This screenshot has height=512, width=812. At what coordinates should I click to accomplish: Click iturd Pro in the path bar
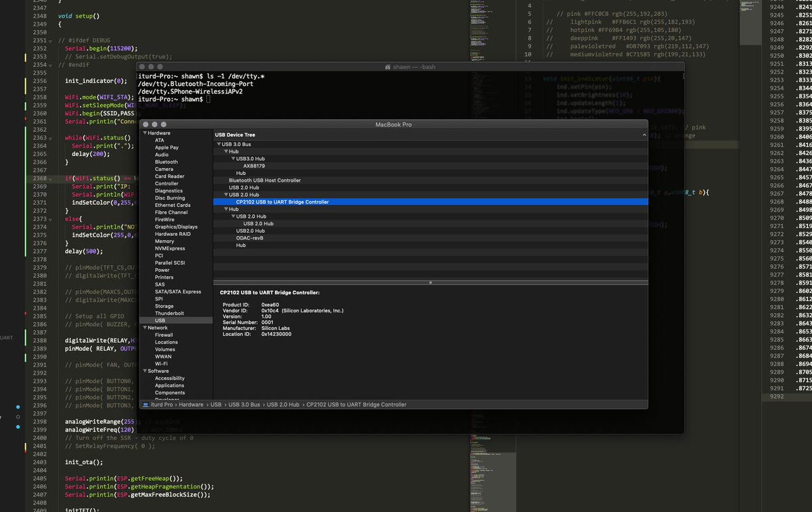162,404
